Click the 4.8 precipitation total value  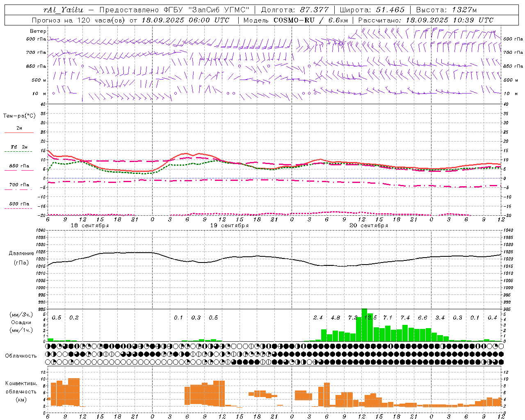335,318
